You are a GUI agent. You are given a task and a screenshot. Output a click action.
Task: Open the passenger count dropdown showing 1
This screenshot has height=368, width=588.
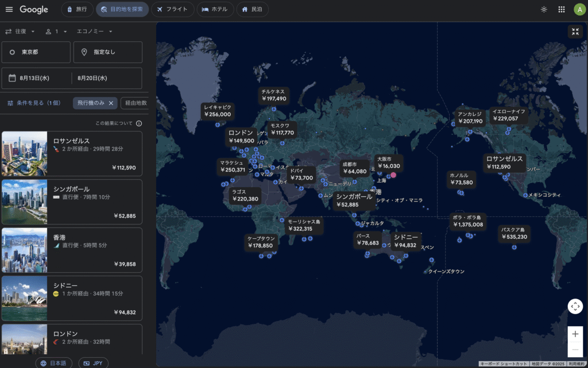point(56,32)
